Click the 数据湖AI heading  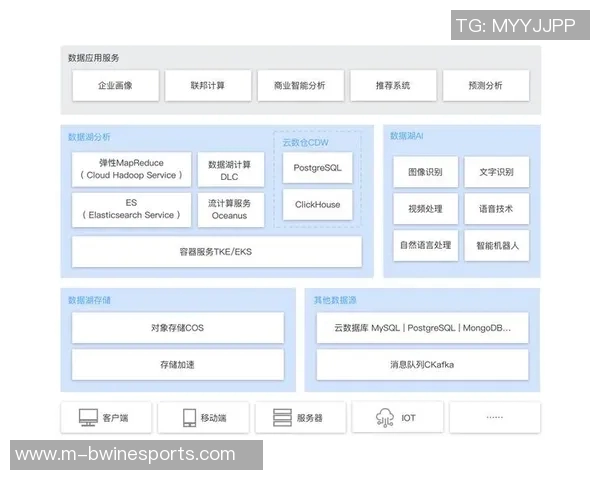coord(407,136)
